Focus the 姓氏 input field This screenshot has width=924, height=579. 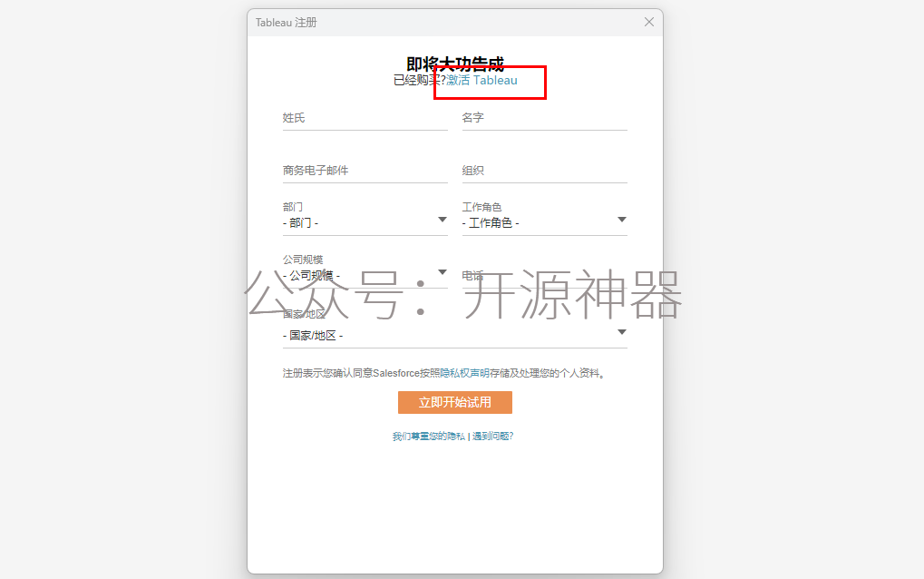click(x=365, y=118)
